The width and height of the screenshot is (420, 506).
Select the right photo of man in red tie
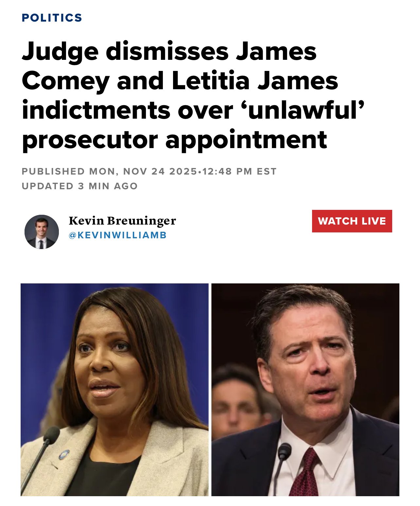[x=305, y=390]
